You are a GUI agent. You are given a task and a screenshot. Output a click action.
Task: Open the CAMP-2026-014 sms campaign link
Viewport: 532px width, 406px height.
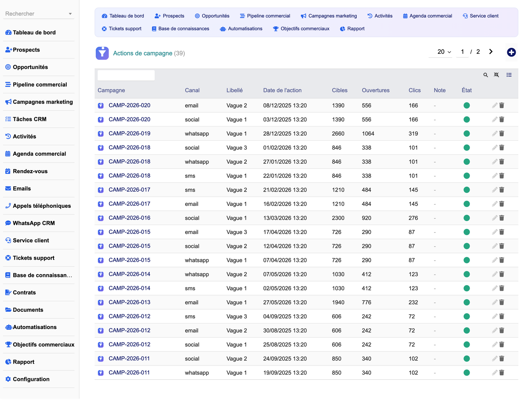[129, 288]
